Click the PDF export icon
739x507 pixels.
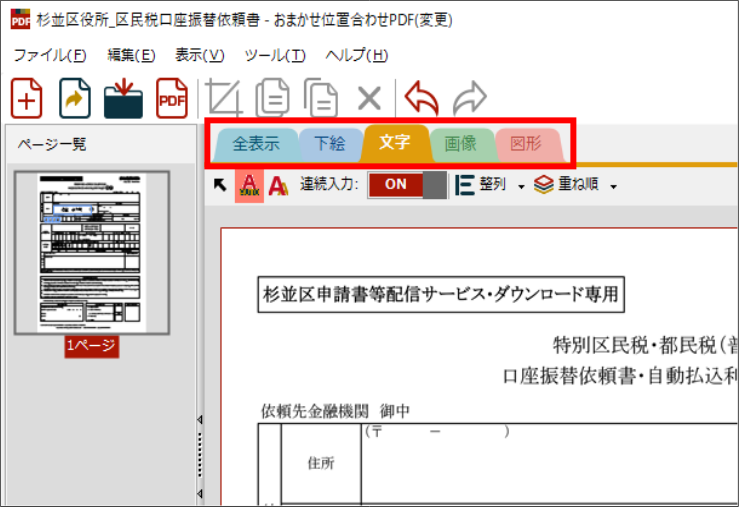point(172,98)
